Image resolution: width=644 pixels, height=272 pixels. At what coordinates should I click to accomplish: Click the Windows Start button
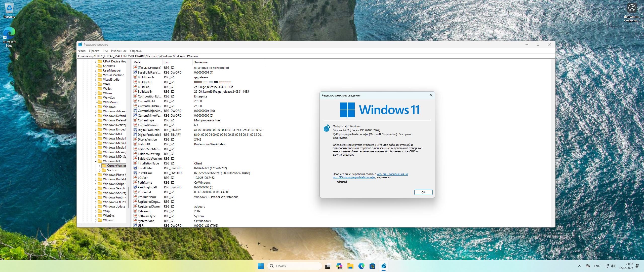(261, 266)
